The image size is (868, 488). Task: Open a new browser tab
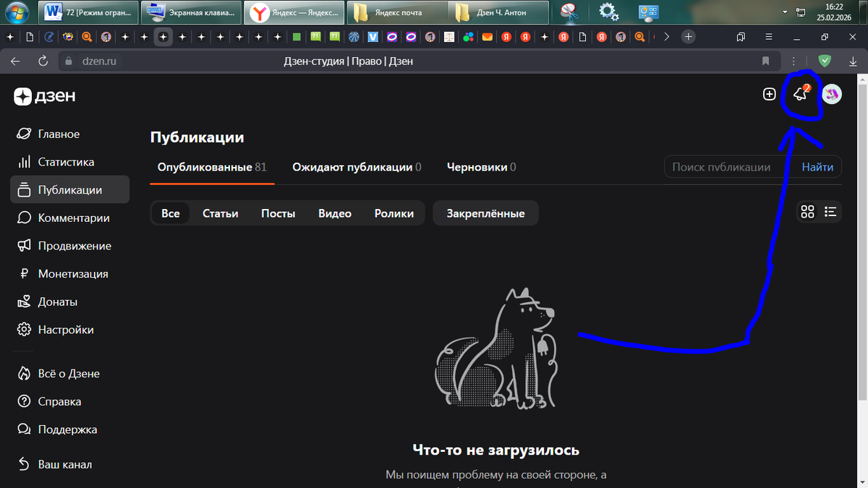(x=689, y=36)
